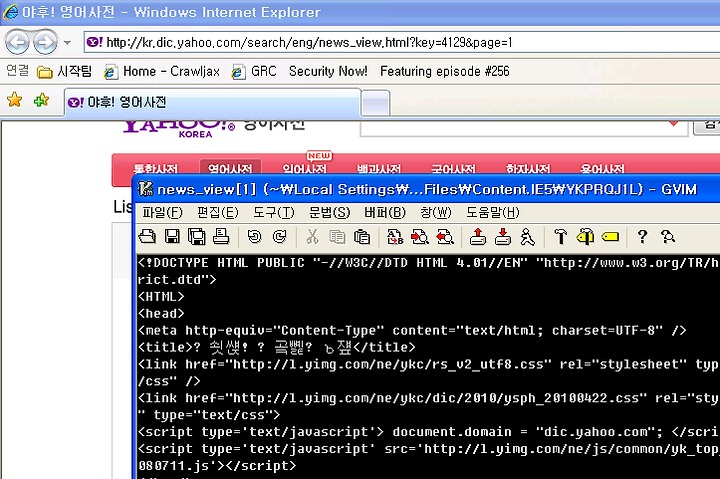
Task: Click the rs_v2_utf8.css link line
Action: coord(428,365)
